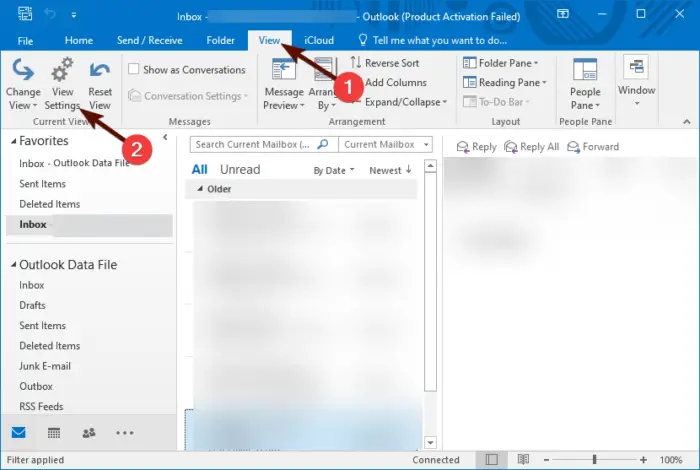Select Normal view in status bar
The image size is (700, 470).
click(x=492, y=459)
